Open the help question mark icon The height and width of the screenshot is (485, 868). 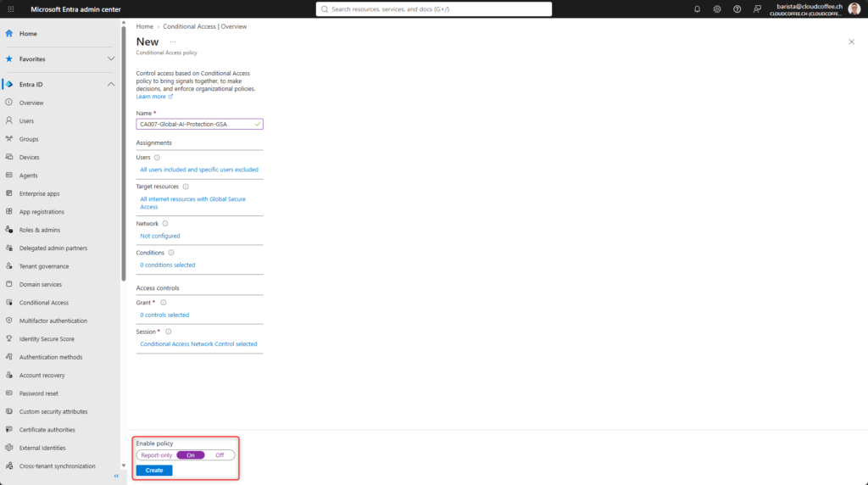tap(737, 8)
